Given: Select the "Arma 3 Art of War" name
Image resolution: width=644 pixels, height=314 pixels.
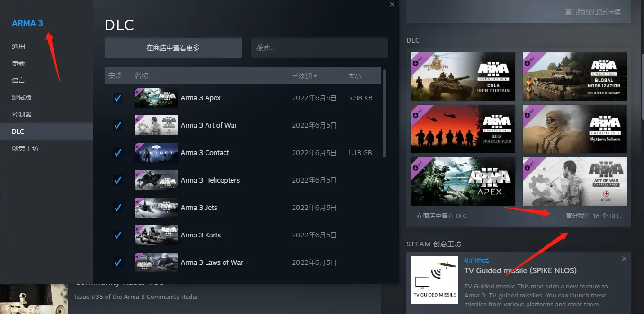Looking at the screenshot, I should 209,125.
